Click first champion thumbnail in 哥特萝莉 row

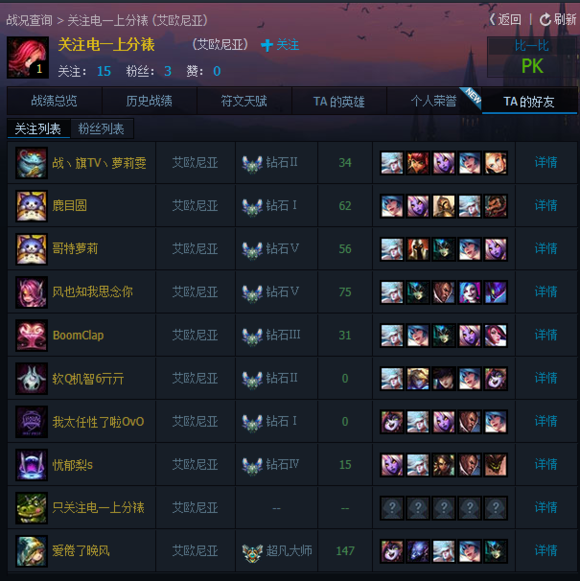(392, 249)
